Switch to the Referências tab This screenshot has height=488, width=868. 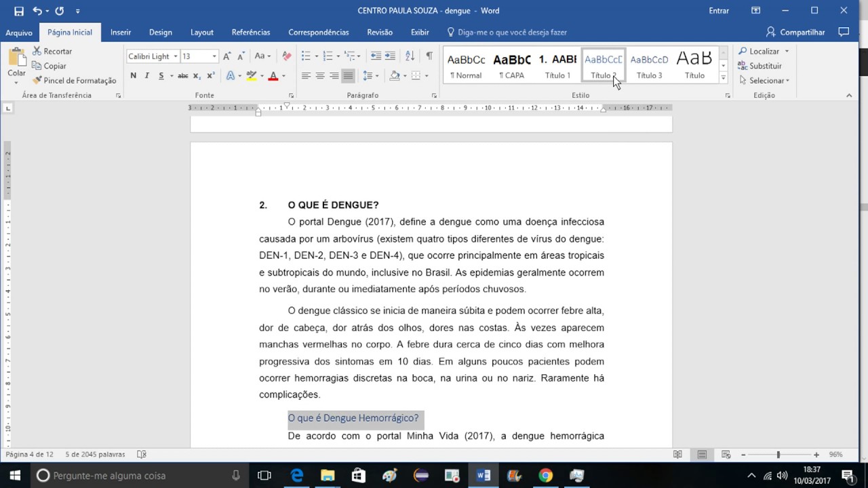pos(251,32)
